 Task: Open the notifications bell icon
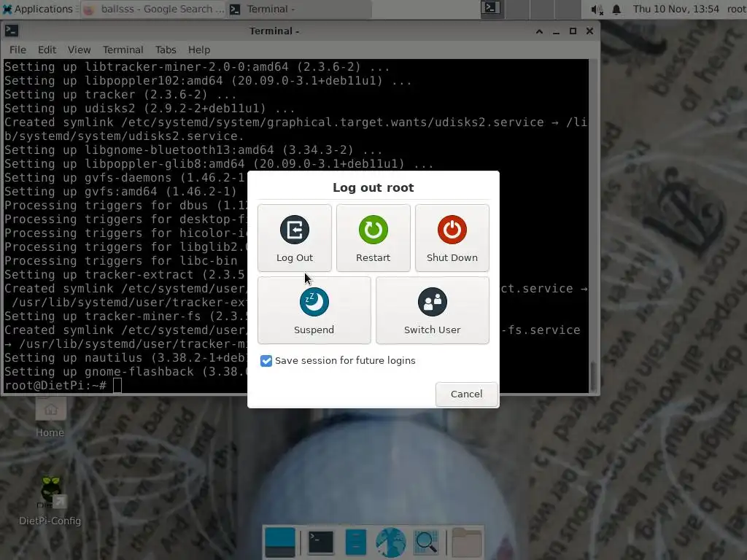click(616, 9)
